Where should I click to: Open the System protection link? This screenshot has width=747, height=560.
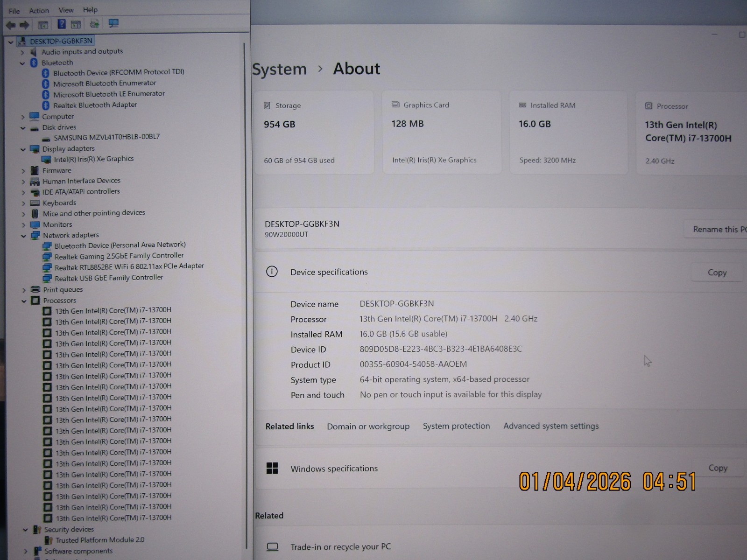coord(457,426)
